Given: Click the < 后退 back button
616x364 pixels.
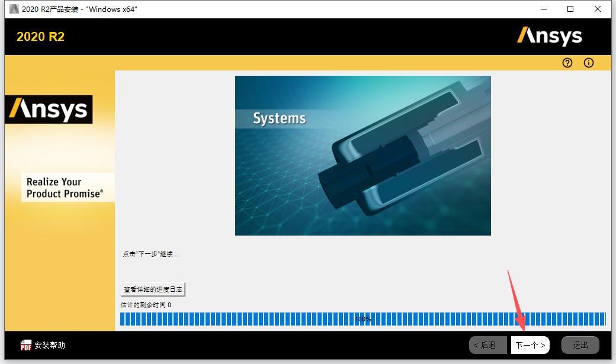Looking at the screenshot, I should pos(487,345).
